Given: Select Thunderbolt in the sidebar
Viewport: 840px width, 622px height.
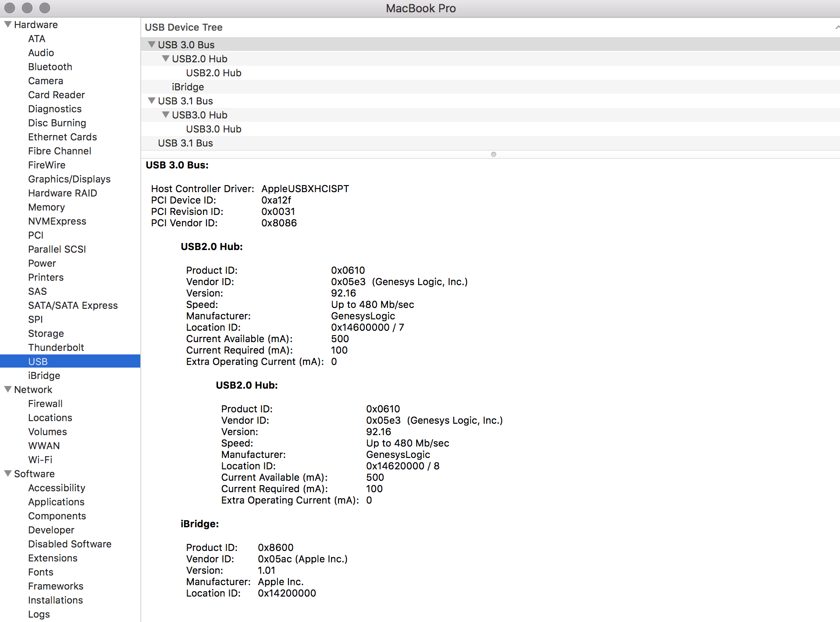Looking at the screenshot, I should tap(56, 347).
